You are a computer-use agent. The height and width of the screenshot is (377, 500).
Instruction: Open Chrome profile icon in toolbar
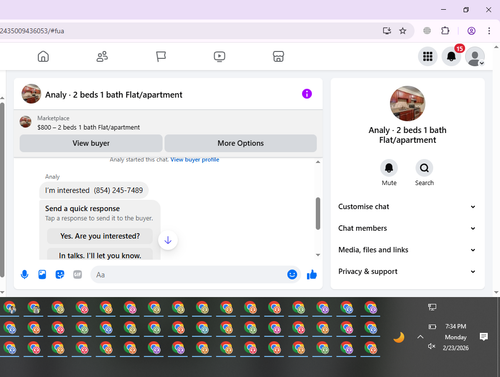click(x=471, y=31)
